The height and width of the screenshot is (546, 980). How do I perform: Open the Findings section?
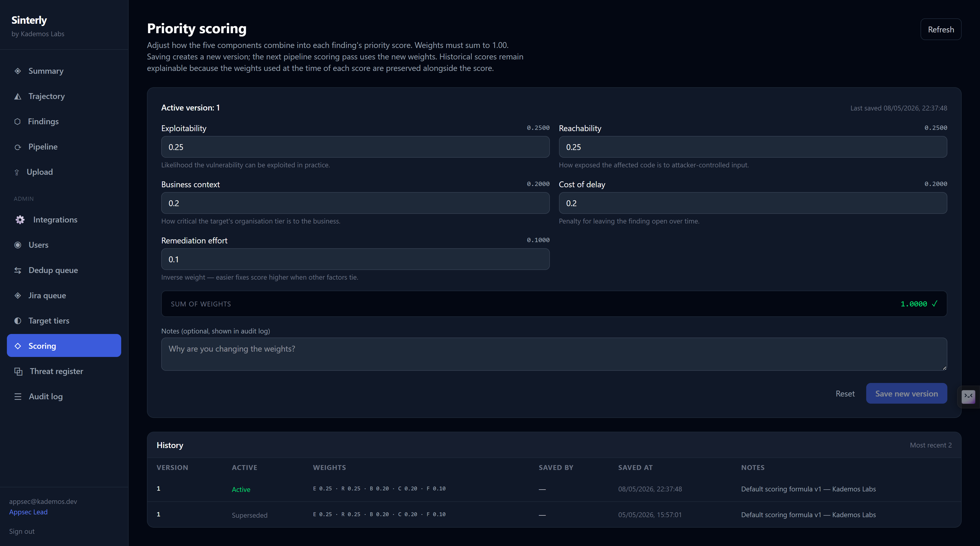64,121
